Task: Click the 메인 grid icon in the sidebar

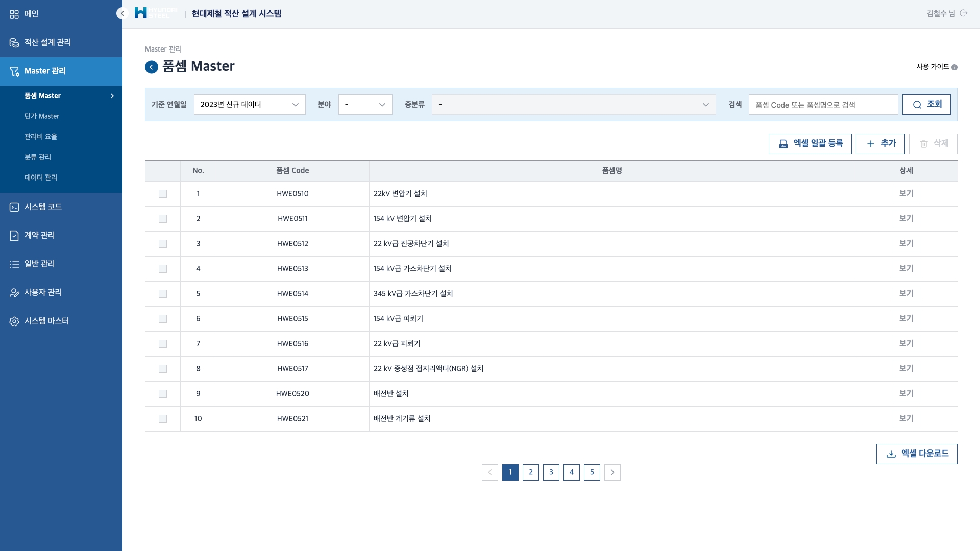Action: point(14,14)
